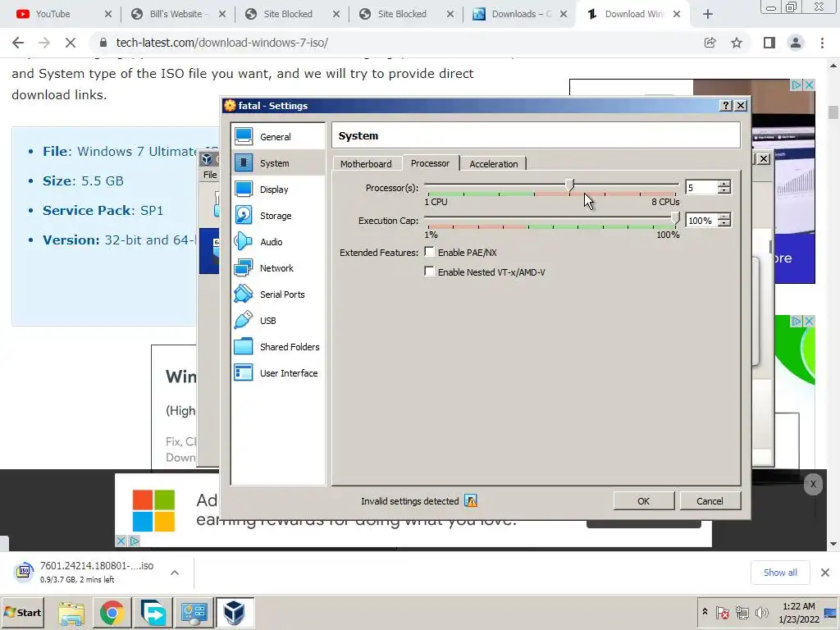Open the Network settings category
Viewport: 840px width, 630px height.
click(277, 268)
